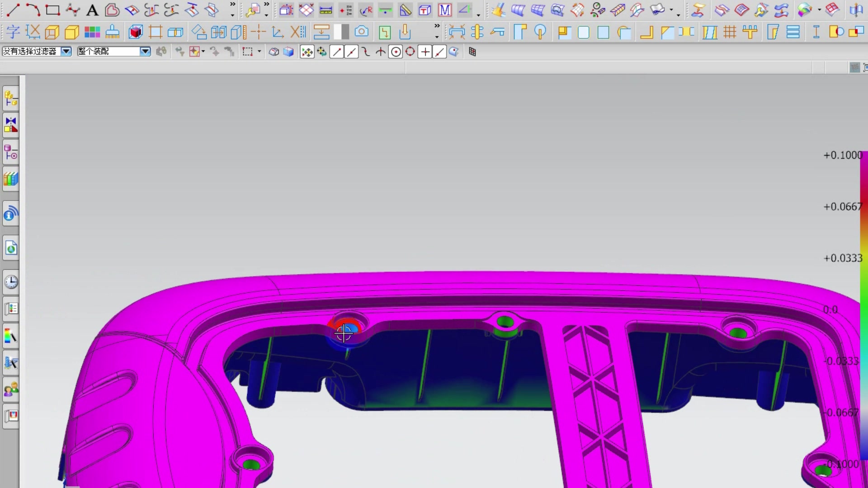Select the Rectangle tool
868x488 pixels.
click(53, 10)
